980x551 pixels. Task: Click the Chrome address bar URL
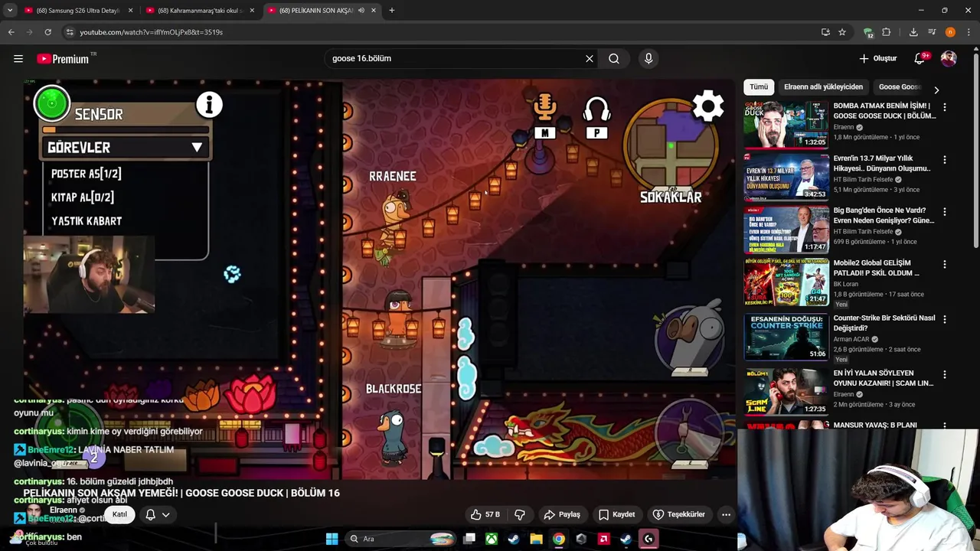[151, 32]
